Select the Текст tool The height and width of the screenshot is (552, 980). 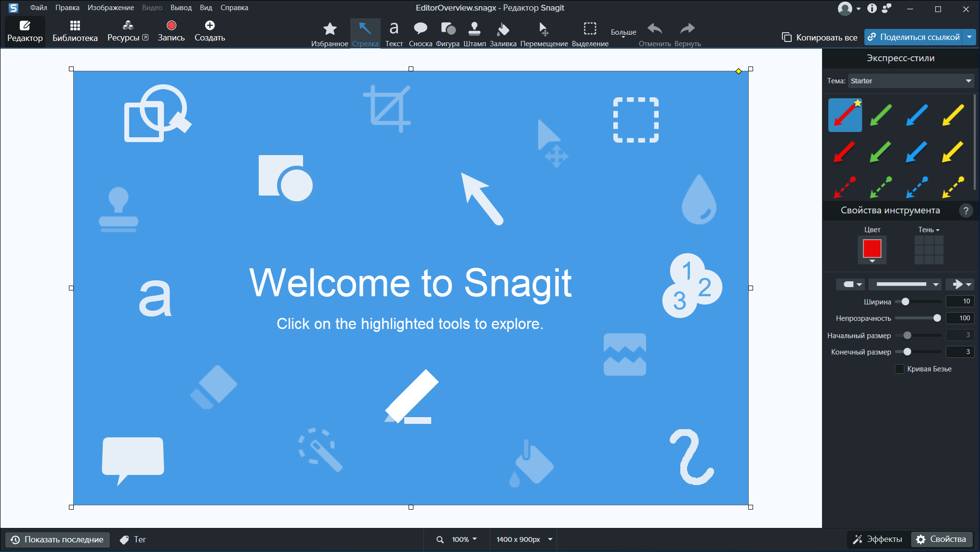coord(394,34)
